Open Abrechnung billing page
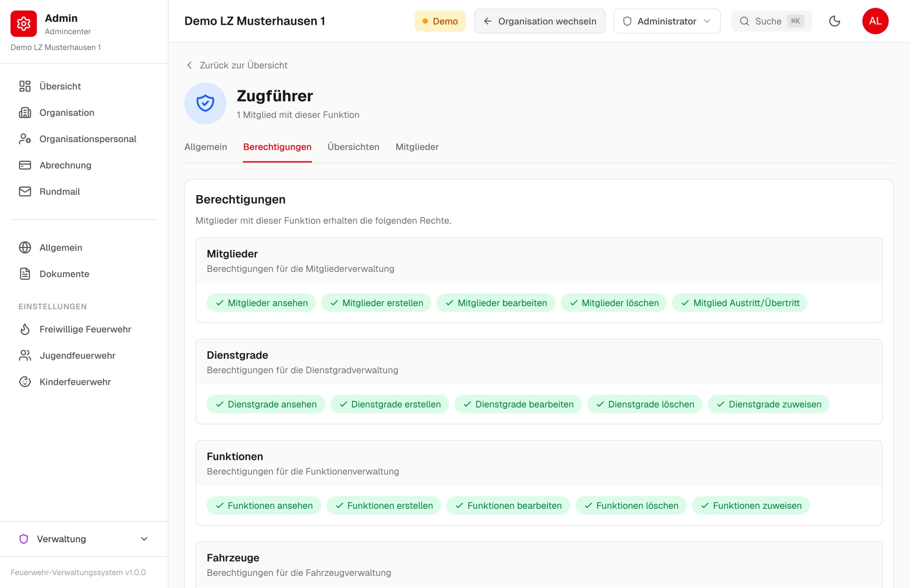The image size is (910, 588). coord(84,165)
